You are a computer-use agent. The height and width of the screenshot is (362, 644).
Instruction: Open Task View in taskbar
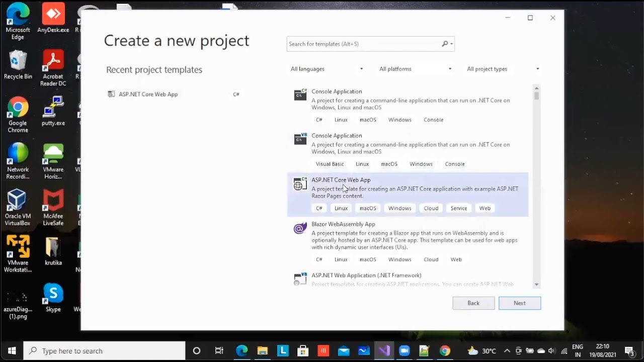pyautogui.click(x=219, y=351)
